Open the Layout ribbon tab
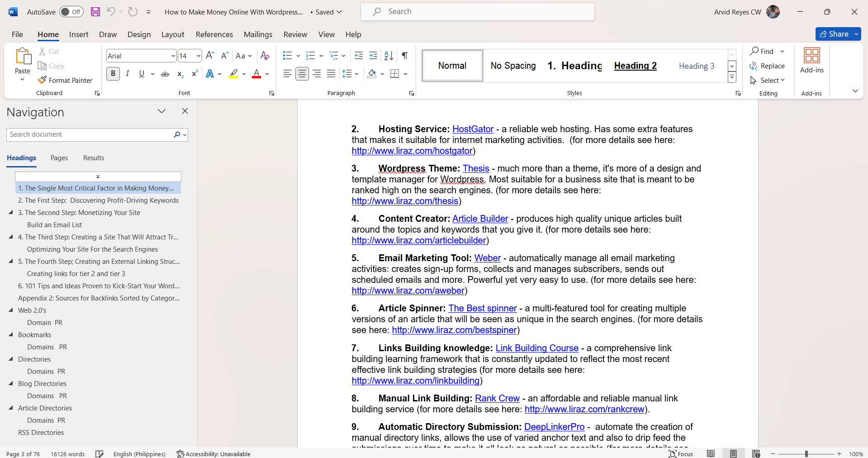This screenshot has width=868, height=458. [173, 34]
